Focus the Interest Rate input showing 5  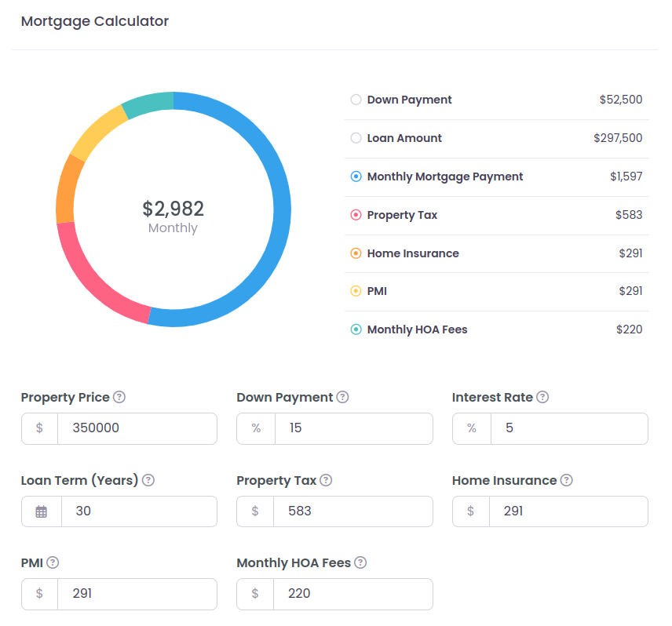(569, 428)
